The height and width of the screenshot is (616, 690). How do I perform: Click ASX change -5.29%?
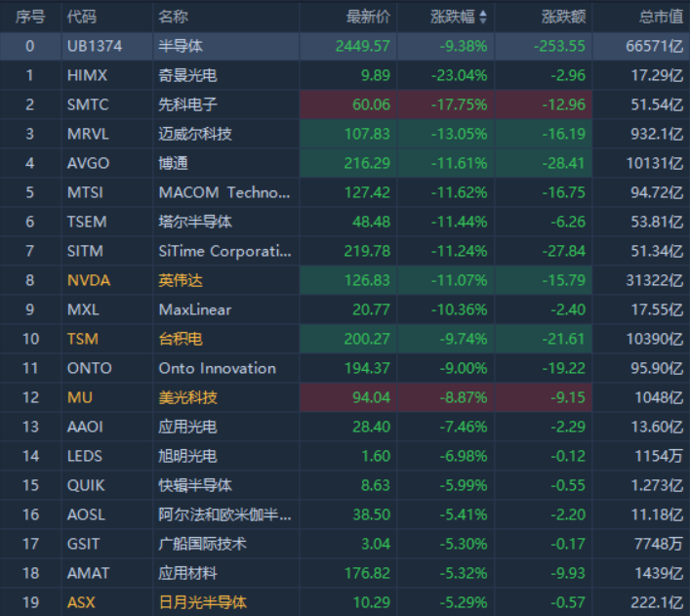464,602
